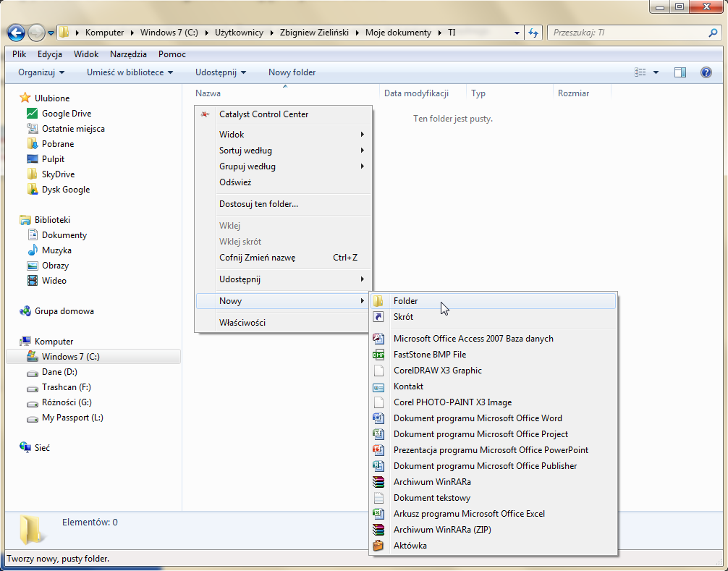Open the Pomoc menu
The width and height of the screenshot is (728, 571).
point(172,54)
